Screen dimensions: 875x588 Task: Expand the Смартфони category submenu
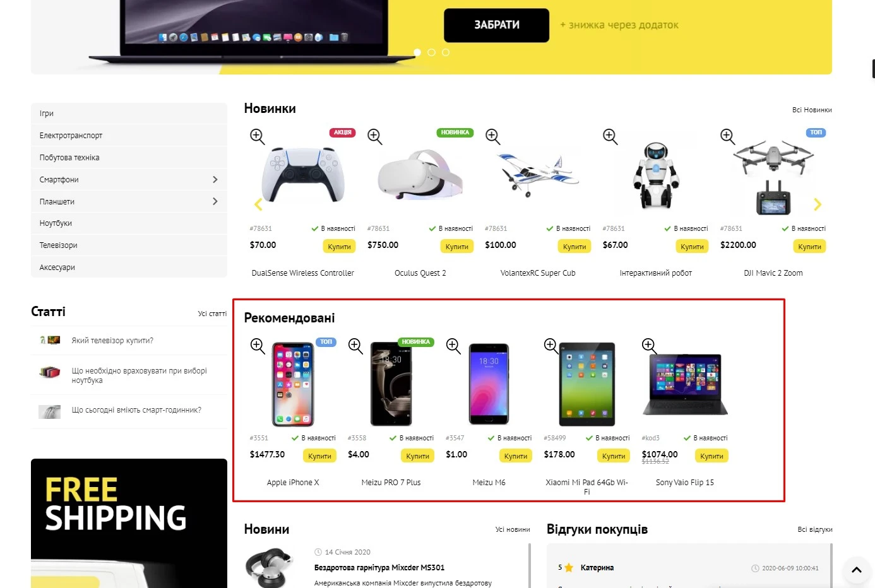(x=215, y=180)
